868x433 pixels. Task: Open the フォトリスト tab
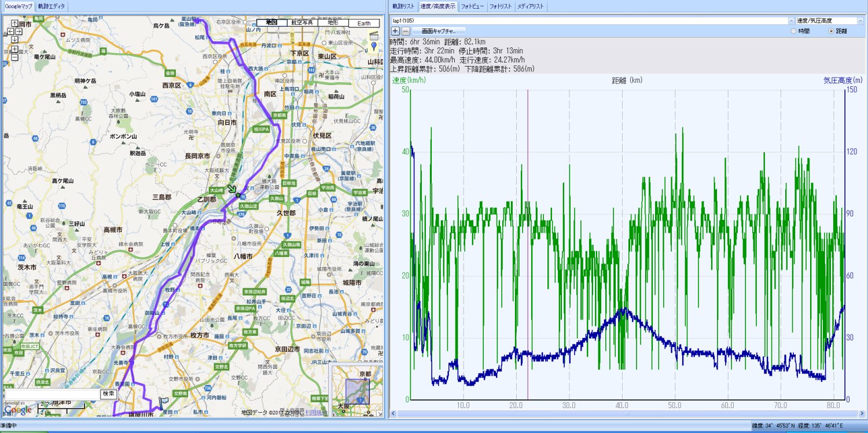[x=501, y=6]
